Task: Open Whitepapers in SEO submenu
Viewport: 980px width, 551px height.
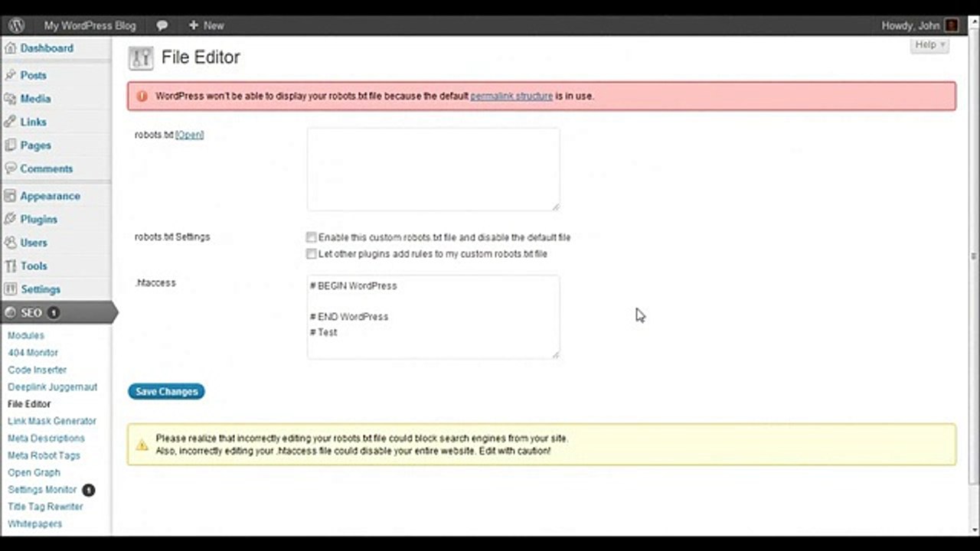Action: coord(35,524)
